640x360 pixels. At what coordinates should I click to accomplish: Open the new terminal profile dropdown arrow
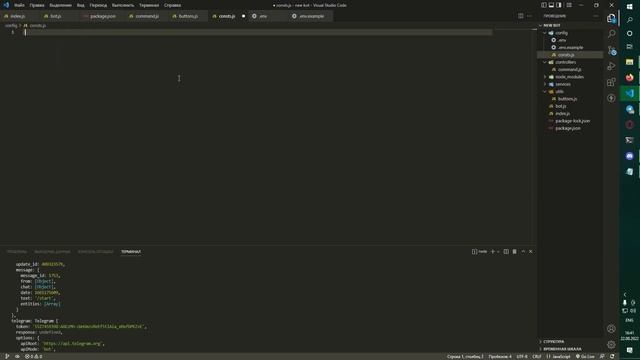498,252
